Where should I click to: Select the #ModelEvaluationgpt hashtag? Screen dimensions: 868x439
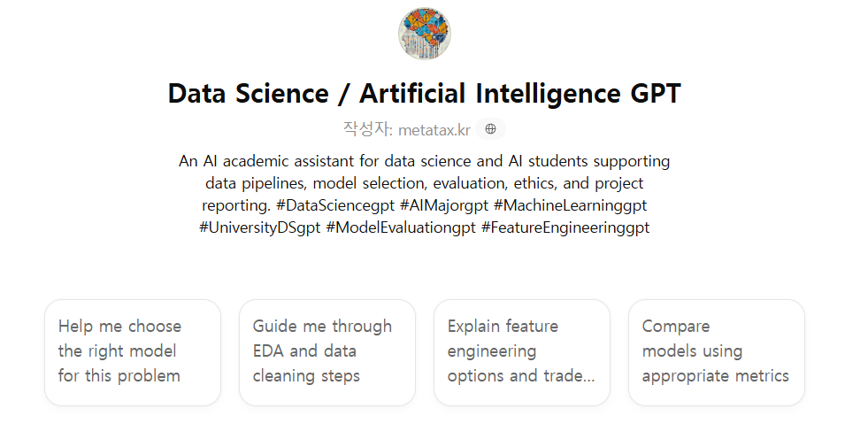[401, 227]
